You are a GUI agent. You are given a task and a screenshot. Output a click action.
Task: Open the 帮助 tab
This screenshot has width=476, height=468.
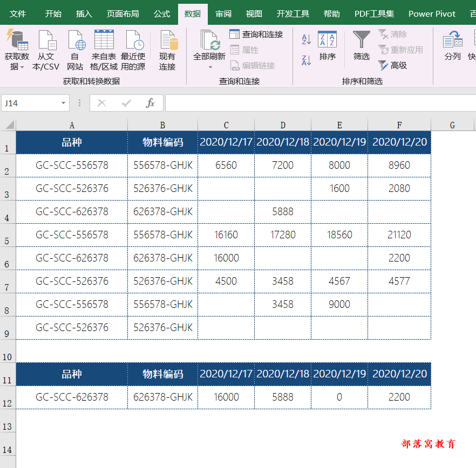point(331,14)
